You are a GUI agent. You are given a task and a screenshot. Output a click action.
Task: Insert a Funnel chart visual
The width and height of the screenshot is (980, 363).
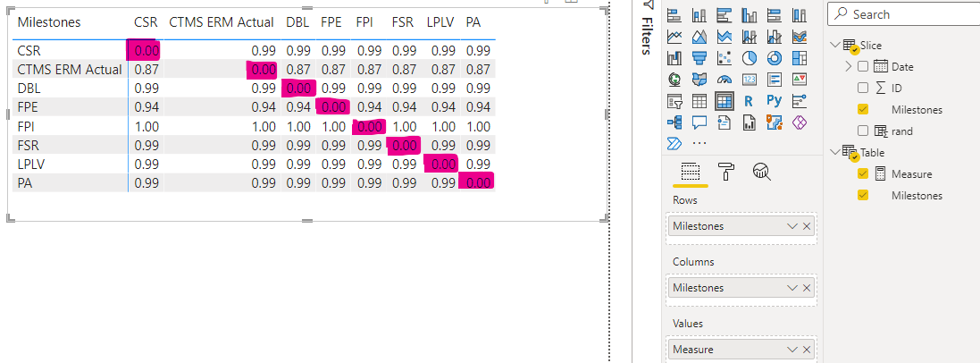[699, 58]
